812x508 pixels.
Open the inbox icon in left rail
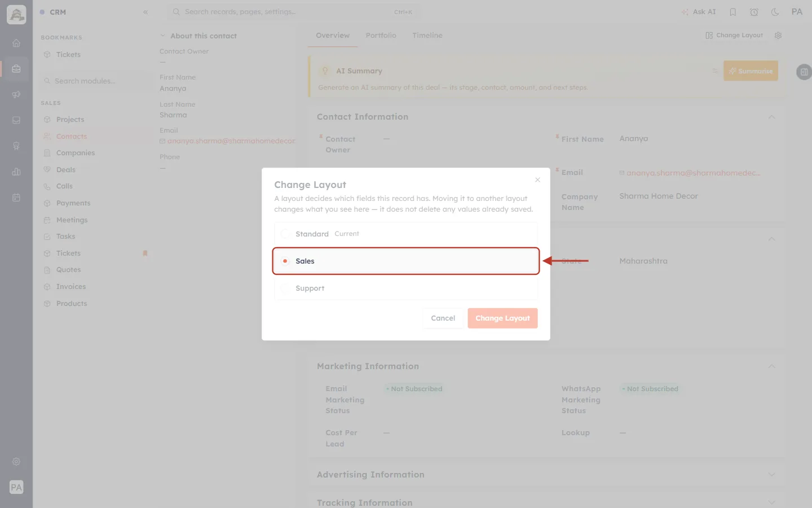click(x=16, y=120)
